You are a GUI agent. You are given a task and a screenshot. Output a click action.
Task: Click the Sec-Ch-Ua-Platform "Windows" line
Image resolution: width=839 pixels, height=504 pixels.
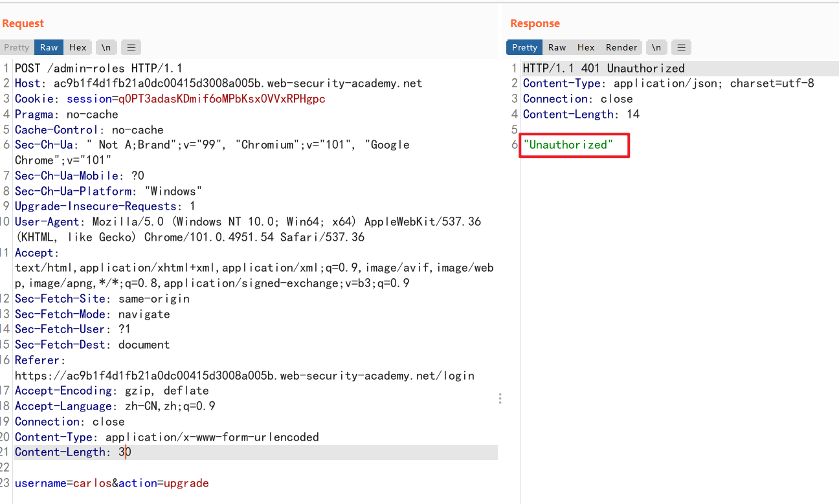pos(109,191)
